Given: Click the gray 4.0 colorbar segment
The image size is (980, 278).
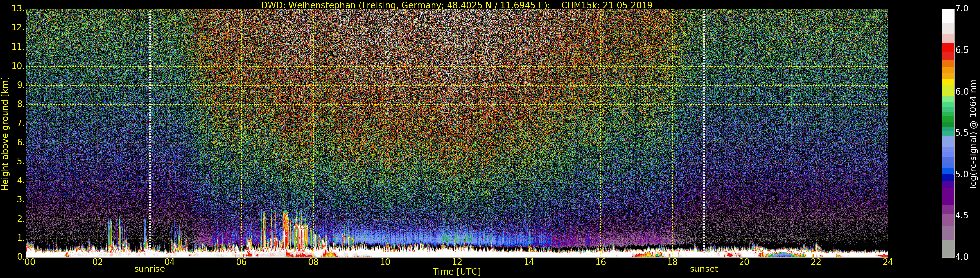Looking at the screenshot, I should coord(948,249).
